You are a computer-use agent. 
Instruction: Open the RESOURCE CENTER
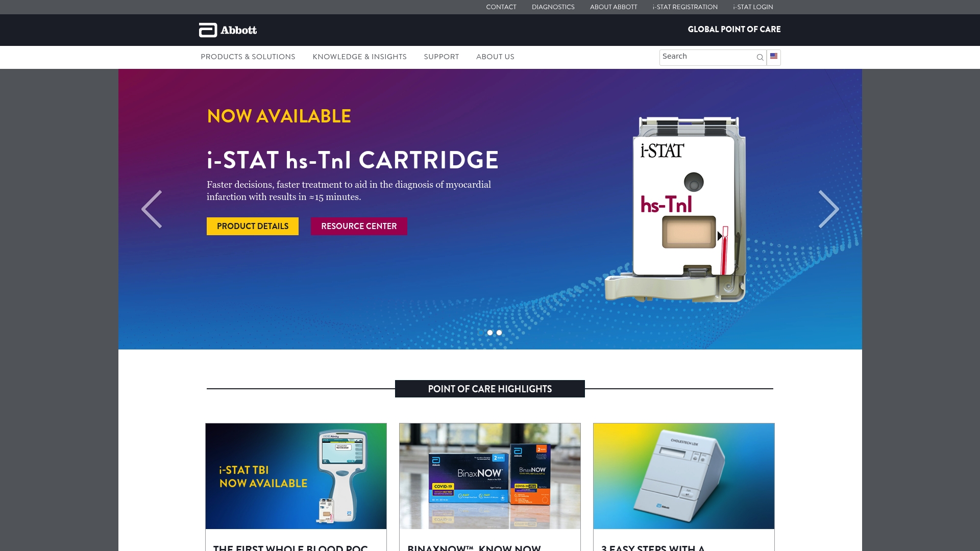pyautogui.click(x=359, y=226)
